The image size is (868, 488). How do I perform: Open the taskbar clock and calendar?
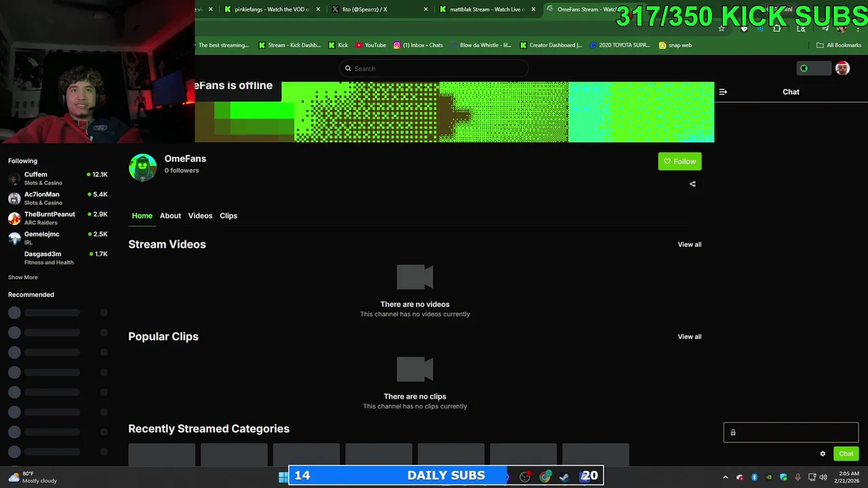tap(848, 477)
